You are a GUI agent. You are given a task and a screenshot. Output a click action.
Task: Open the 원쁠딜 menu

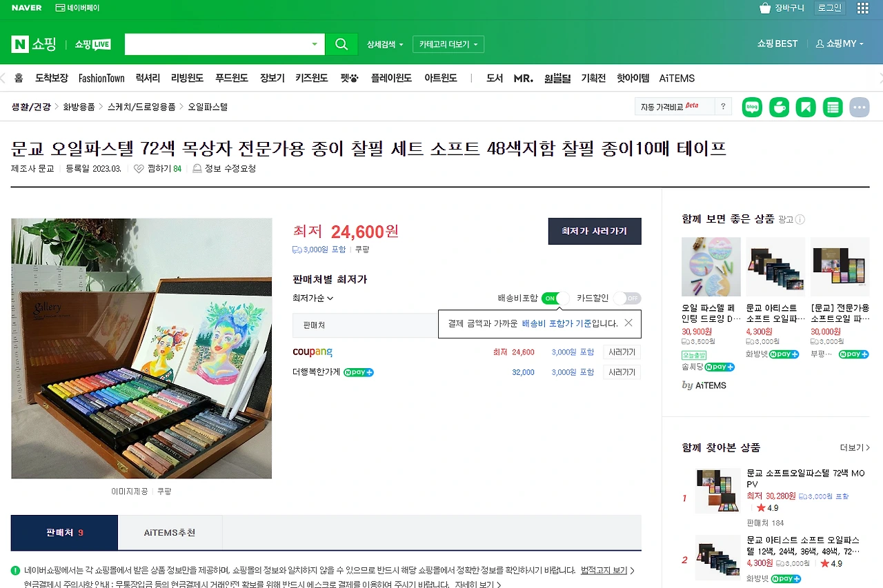click(x=557, y=78)
